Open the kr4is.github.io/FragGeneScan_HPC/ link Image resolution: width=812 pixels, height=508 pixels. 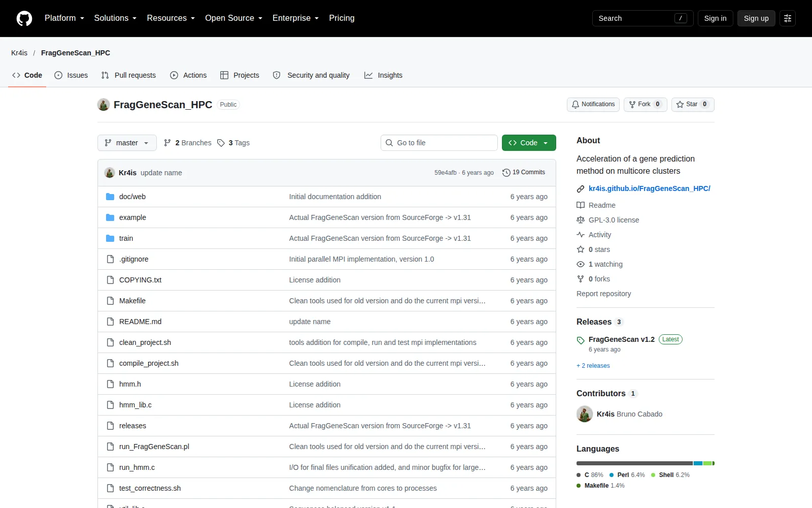(x=649, y=188)
